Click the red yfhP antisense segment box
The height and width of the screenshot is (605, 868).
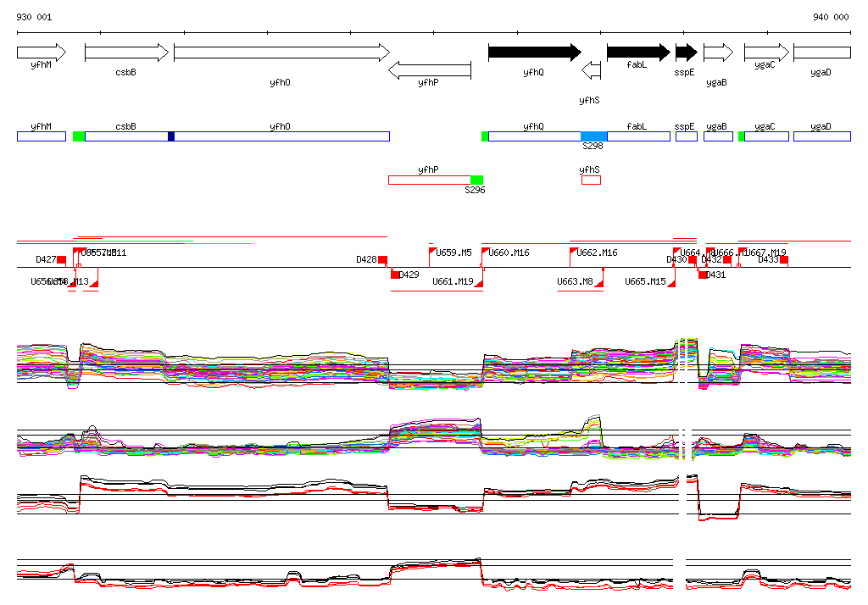pyautogui.click(x=430, y=180)
